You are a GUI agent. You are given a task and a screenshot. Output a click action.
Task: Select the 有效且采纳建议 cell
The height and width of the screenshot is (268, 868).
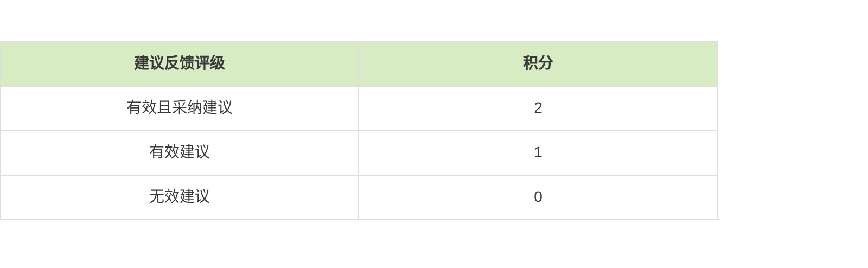(x=179, y=107)
